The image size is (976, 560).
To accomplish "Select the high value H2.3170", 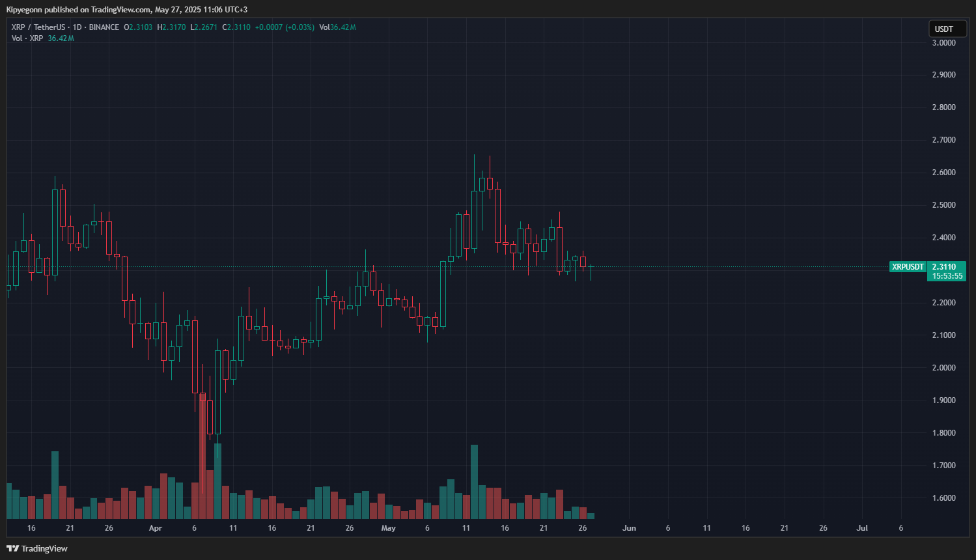I will tap(171, 27).
